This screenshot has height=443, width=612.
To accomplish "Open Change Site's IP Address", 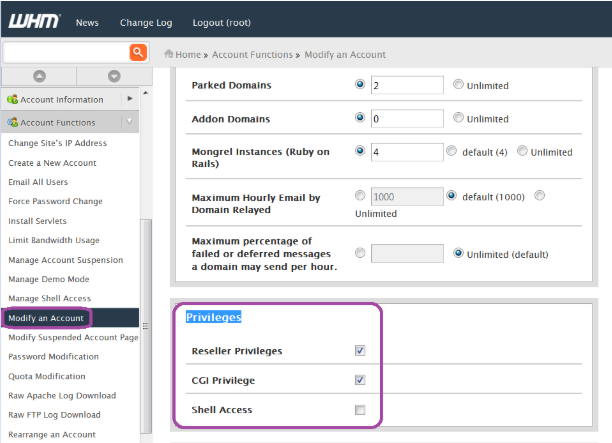I will click(x=57, y=143).
